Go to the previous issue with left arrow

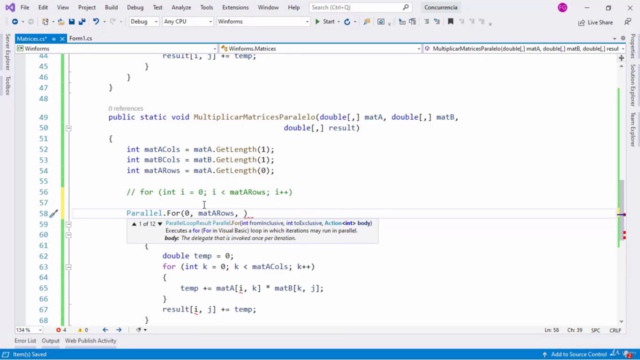tap(105, 330)
